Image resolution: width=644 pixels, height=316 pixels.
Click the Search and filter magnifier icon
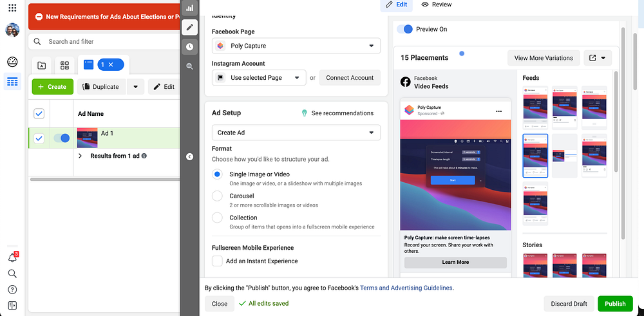point(37,41)
